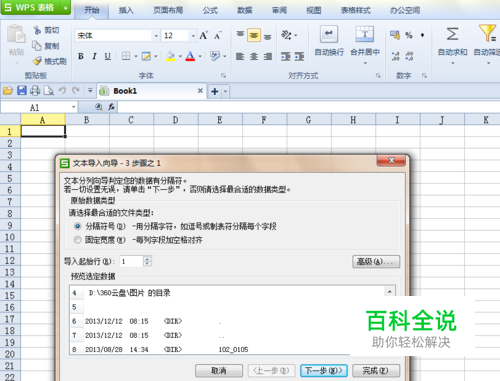Screen dimensions: 500x381
Task: Open the 审阅 ribbon tab
Action: [279, 10]
